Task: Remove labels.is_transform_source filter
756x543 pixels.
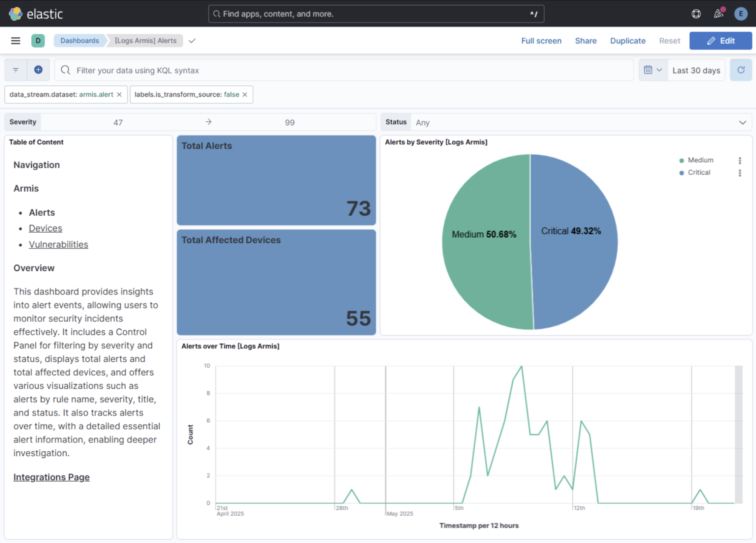Action: pos(245,95)
